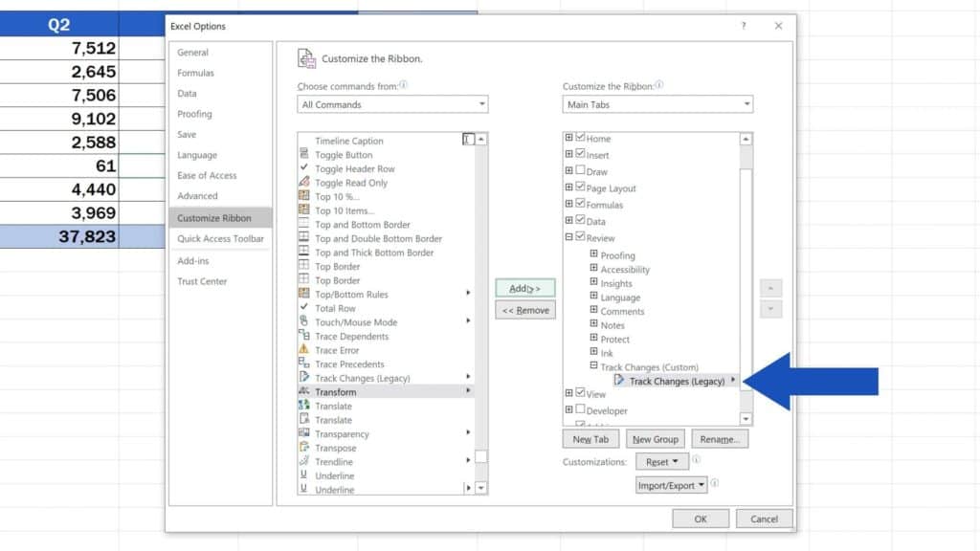Viewport: 980px width, 551px height.
Task: Click the Add >> button
Action: click(x=525, y=288)
